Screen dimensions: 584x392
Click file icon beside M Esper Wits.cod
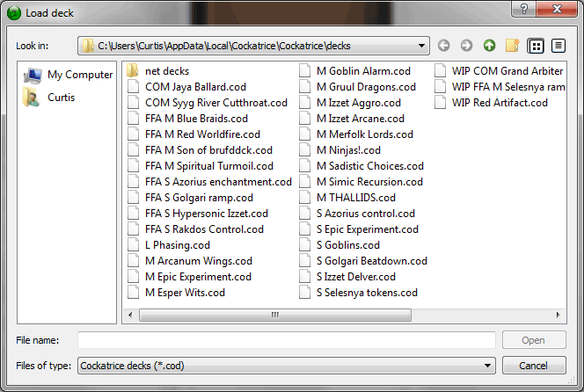point(133,292)
